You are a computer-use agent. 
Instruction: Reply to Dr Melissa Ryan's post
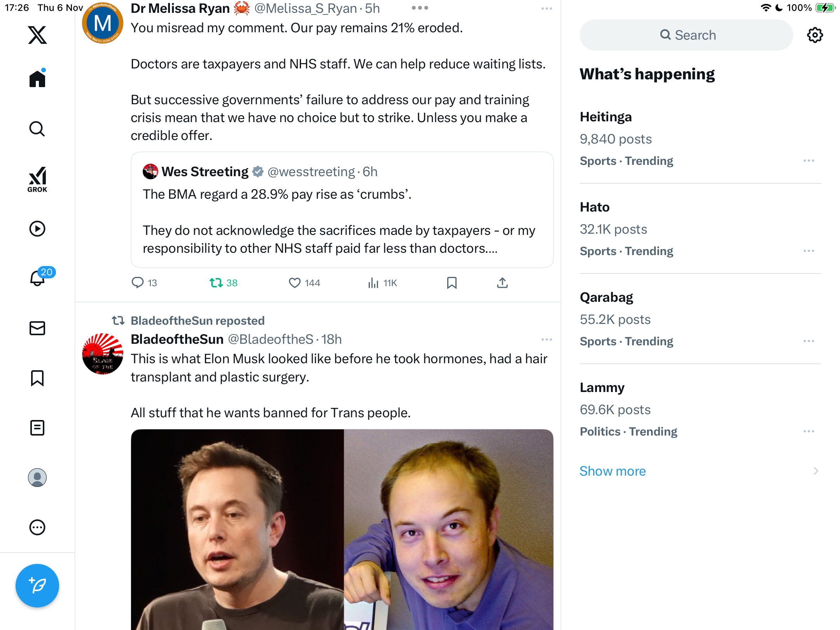138,283
